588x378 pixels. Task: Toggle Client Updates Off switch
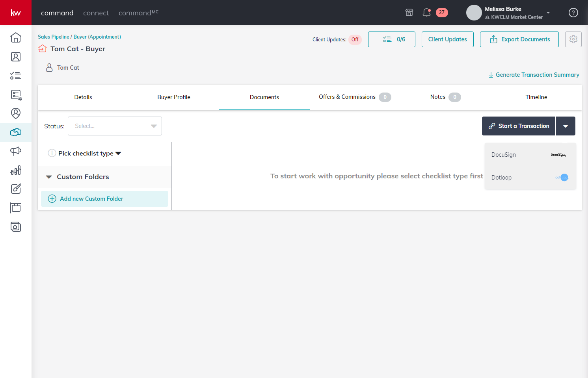click(355, 39)
